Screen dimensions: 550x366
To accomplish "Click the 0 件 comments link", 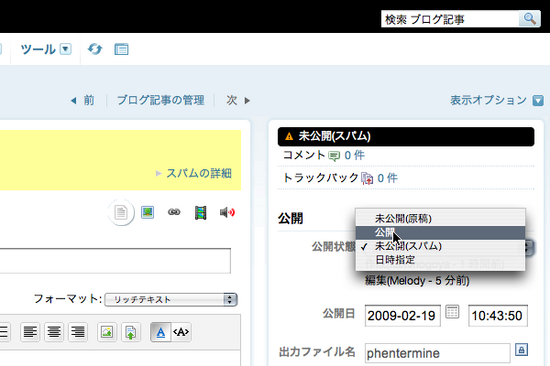I will (354, 155).
